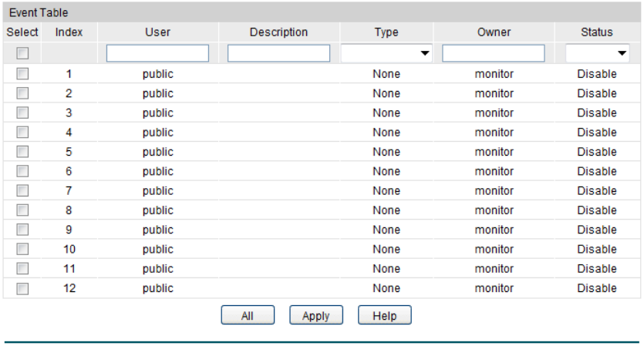Screen dimensions: 644x346
Task: Check the box next to index 12
Action: (22, 288)
